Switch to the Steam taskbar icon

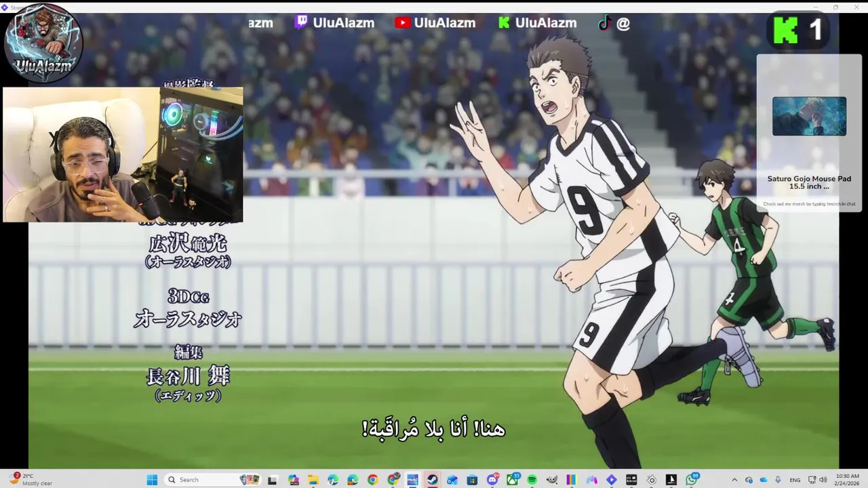pyautogui.click(x=433, y=480)
